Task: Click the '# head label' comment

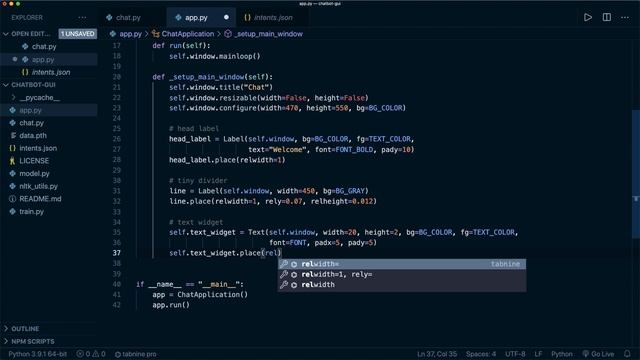Action: 194,129
